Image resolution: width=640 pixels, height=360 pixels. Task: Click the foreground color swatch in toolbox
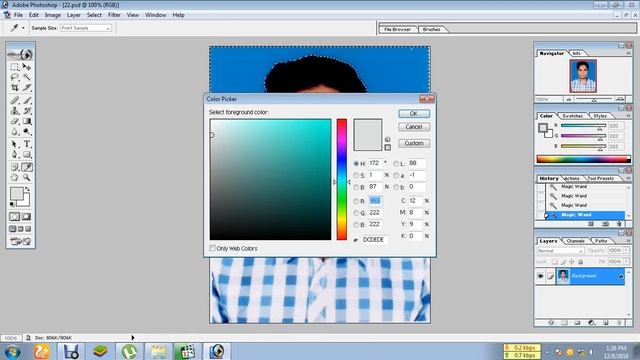coord(17,194)
